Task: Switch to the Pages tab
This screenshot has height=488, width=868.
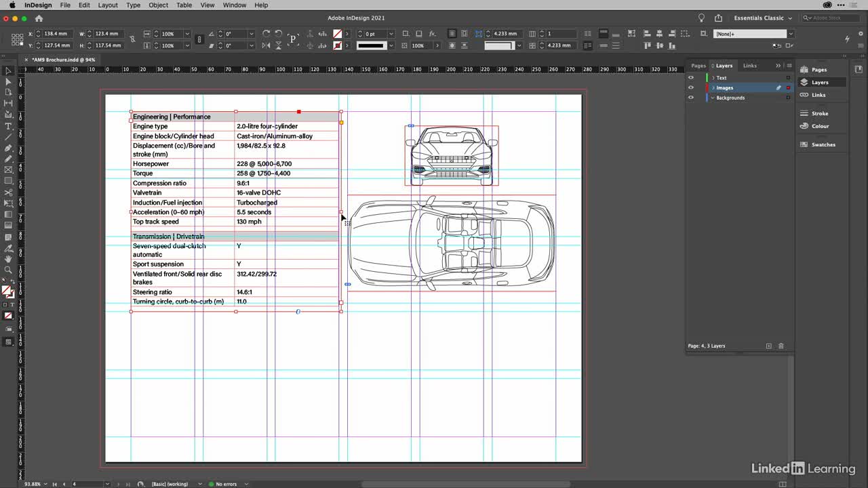Action: point(698,66)
